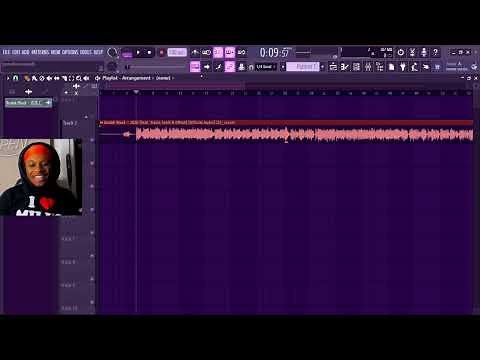Click the red record button
The width and height of the screenshot is (480, 360).
tap(162, 53)
